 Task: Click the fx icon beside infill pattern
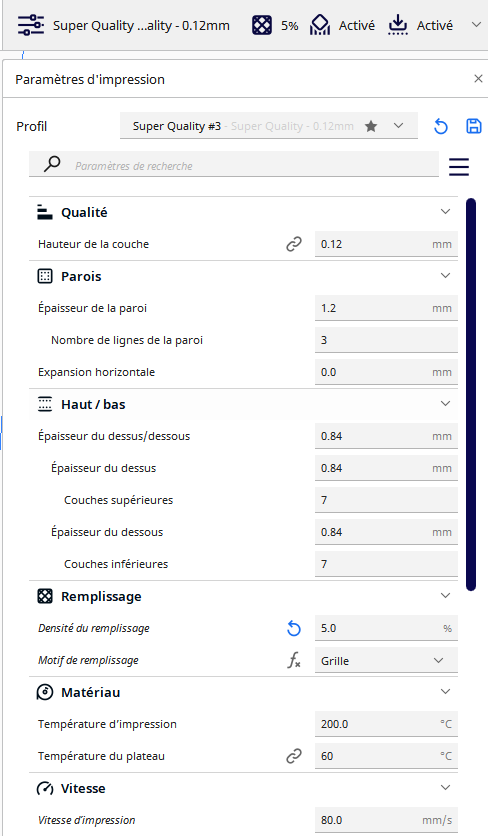tap(294, 661)
